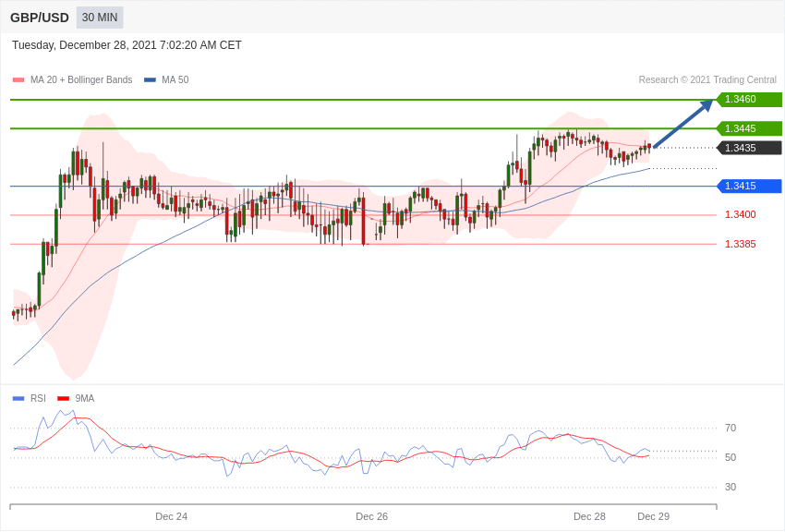Image resolution: width=785 pixels, height=532 pixels.
Task: Click the chart date and time text
Action: [127, 45]
